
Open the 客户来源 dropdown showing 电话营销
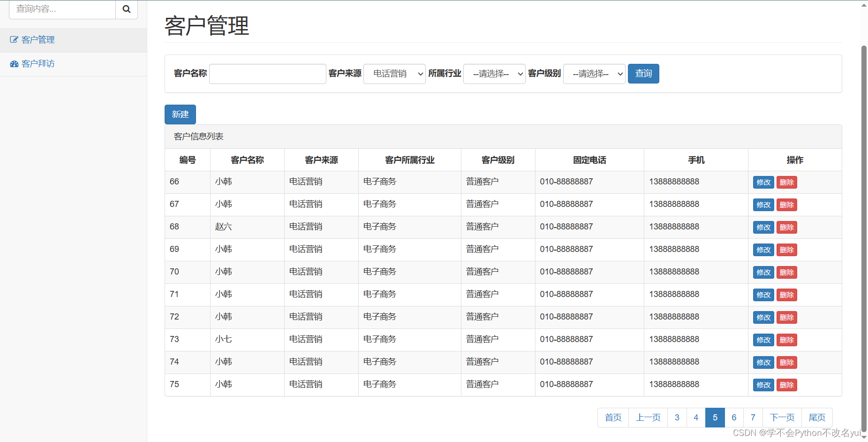pos(394,74)
